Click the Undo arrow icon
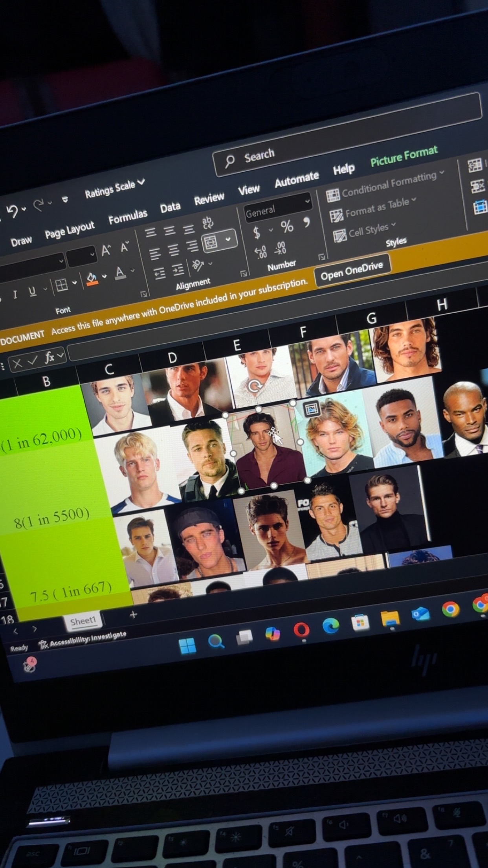 (12, 211)
